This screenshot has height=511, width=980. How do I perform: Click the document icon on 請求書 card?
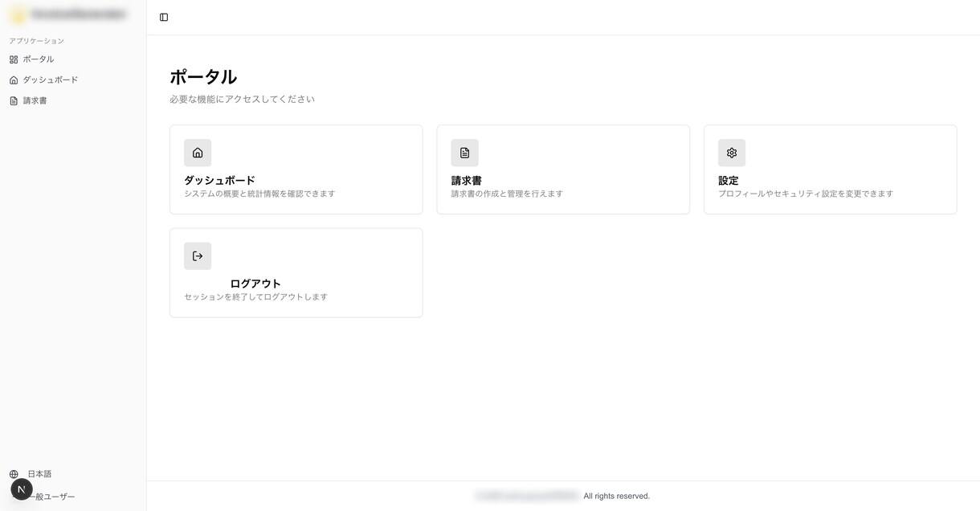tap(464, 153)
